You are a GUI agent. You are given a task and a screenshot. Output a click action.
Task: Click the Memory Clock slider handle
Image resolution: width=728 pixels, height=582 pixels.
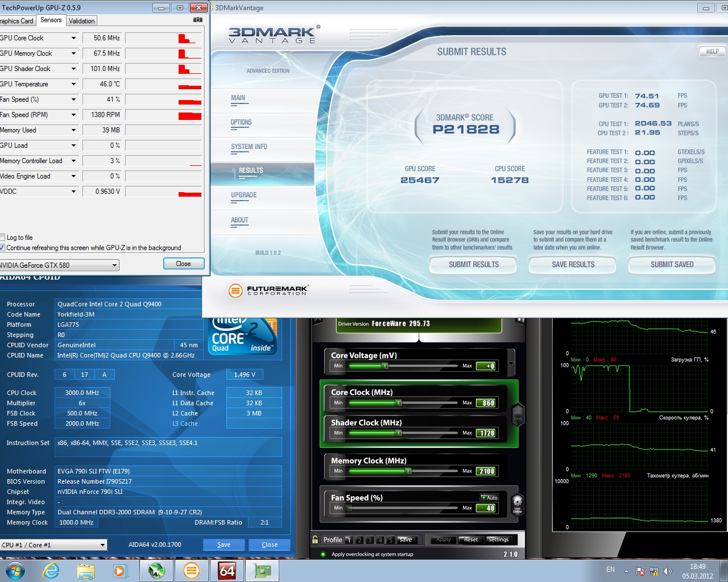[408, 471]
